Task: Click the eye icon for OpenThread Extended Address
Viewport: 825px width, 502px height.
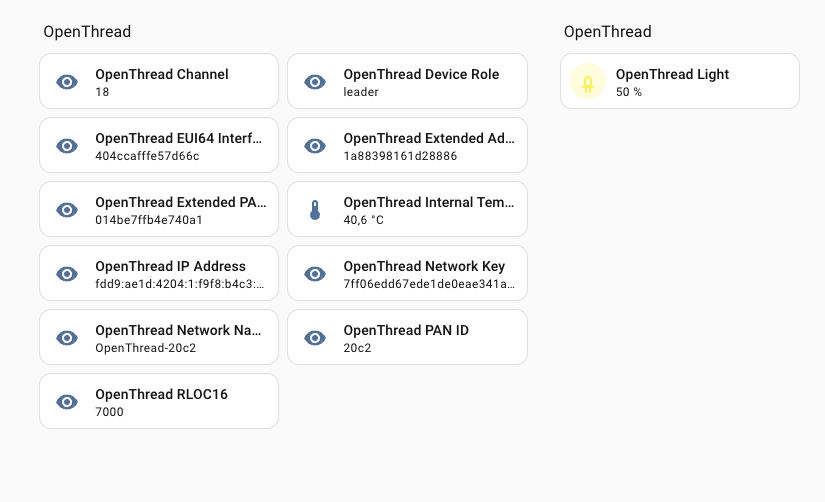Action: (x=315, y=146)
